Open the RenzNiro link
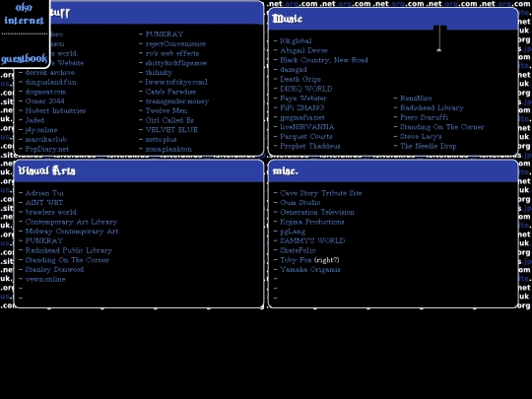Screen dimensions: 532x399 [x=416, y=99]
